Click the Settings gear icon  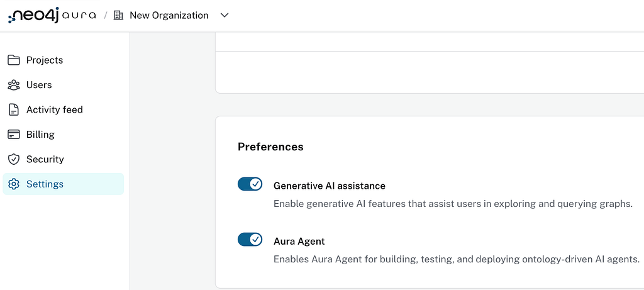click(x=14, y=184)
